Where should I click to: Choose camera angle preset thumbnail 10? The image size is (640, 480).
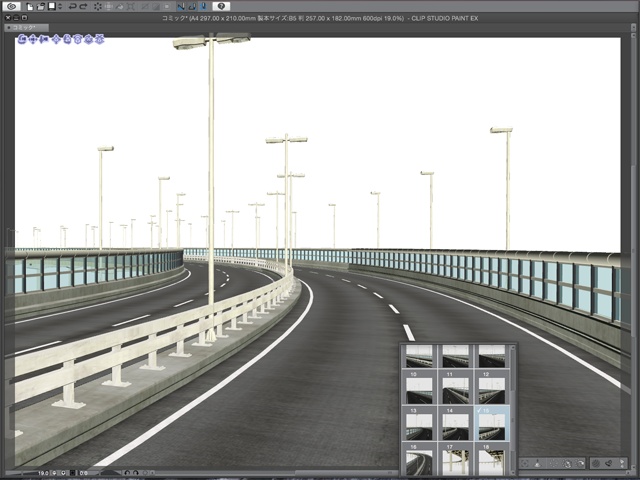coord(419,387)
